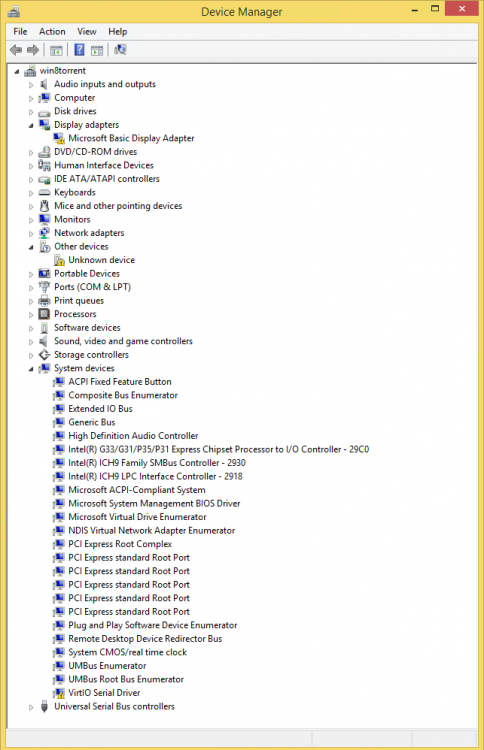This screenshot has height=750, width=484.
Task: Select Microsoft Virtual Drive Enumerator
Action: 137,517
